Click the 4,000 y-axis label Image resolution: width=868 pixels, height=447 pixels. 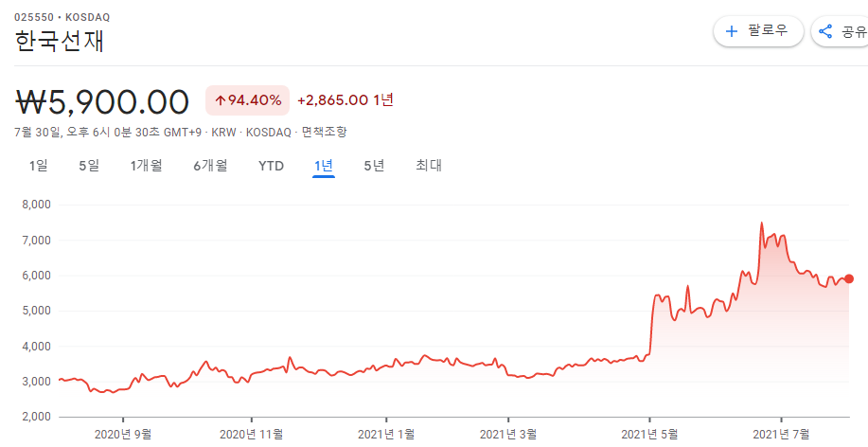tap(37, 347)
